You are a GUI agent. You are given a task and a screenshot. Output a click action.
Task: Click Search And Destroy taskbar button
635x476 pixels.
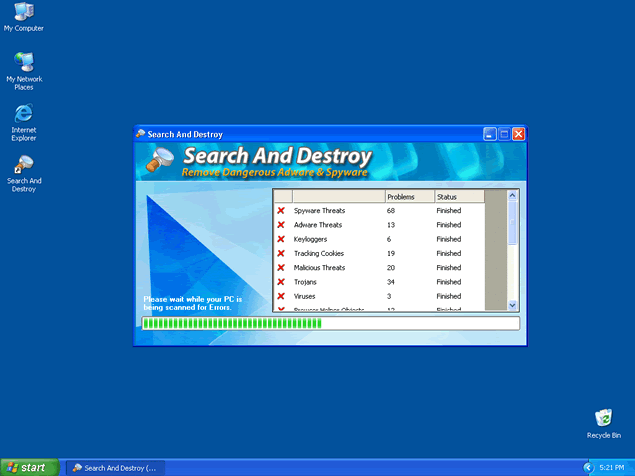[x=114, y=467]
